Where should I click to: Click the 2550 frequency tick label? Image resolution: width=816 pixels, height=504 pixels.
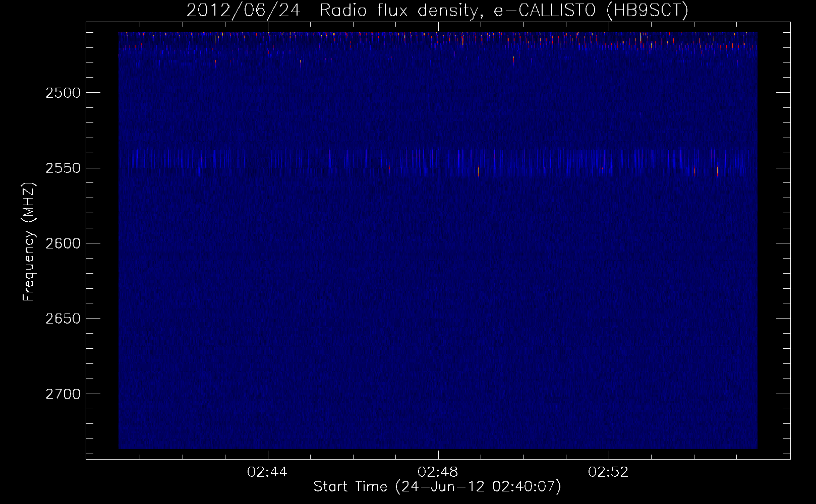[63, 168]
